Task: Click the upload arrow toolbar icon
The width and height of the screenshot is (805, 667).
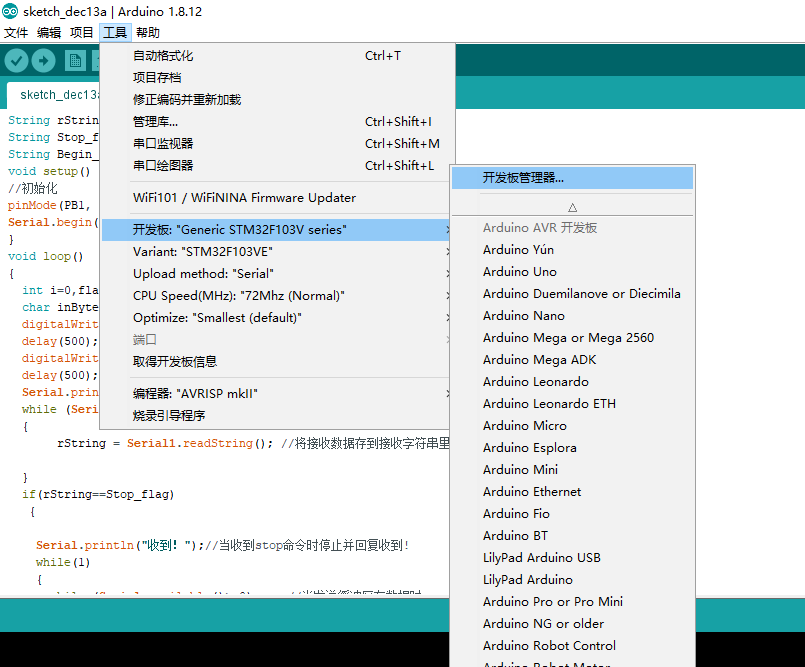Action: 43,60
